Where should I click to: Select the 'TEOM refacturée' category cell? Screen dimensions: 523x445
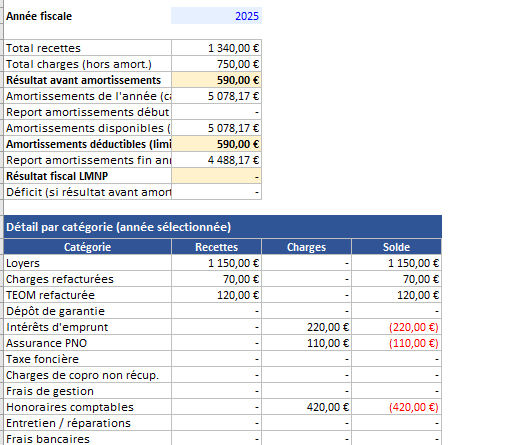pyautogui.click(x=88, y=295)
